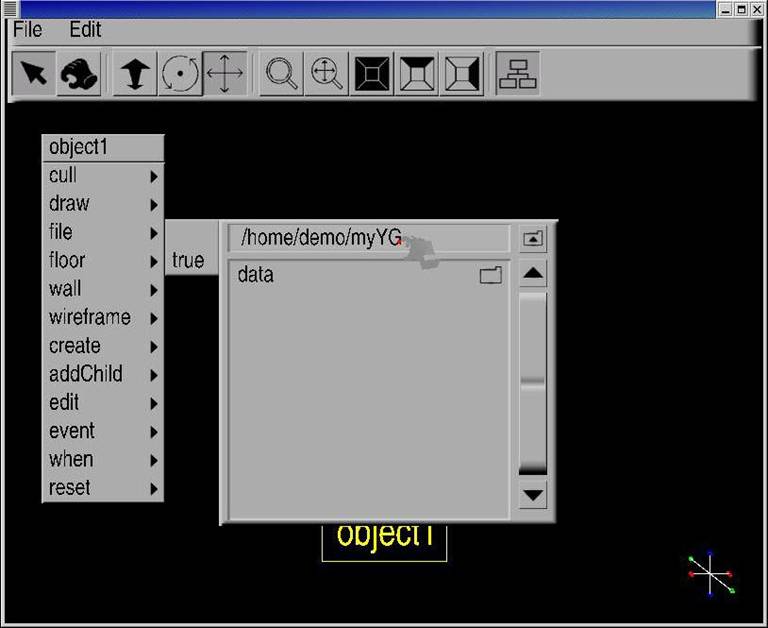Click the object1 menu header
The width and height of the screenshot is (768, 628).
pos(103,147)
